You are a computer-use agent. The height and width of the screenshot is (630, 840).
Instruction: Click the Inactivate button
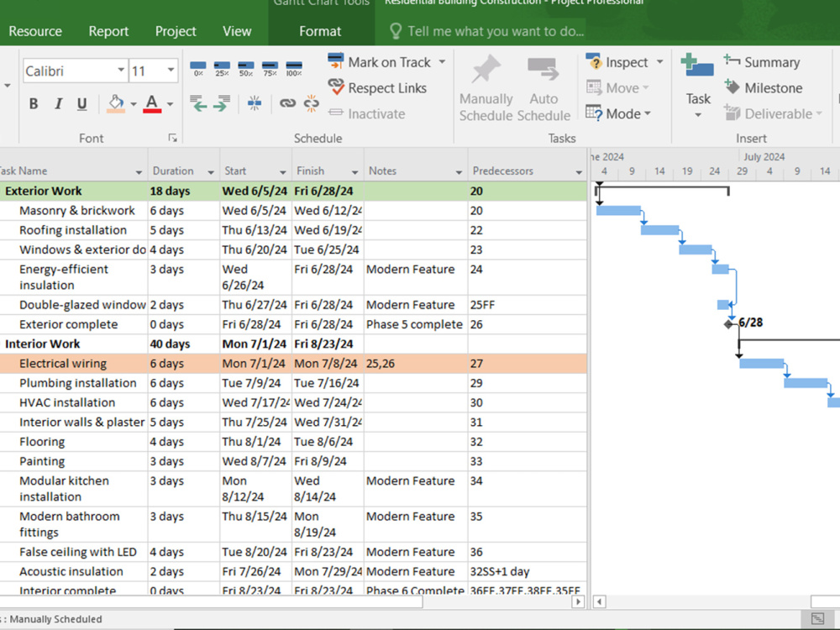point(366,113)
